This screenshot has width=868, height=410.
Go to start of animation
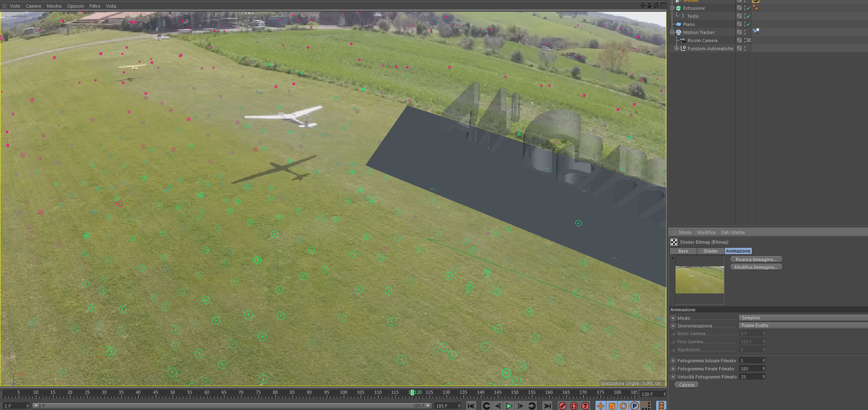point(471,406)
